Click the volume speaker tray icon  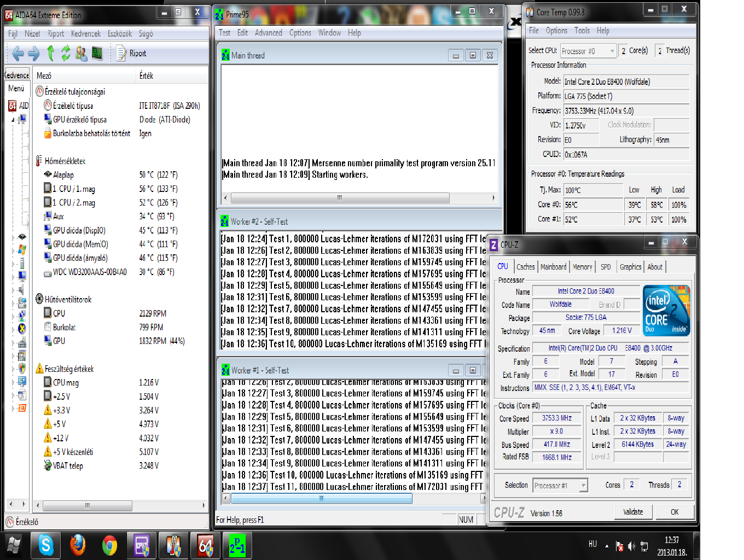coord(631,546)
